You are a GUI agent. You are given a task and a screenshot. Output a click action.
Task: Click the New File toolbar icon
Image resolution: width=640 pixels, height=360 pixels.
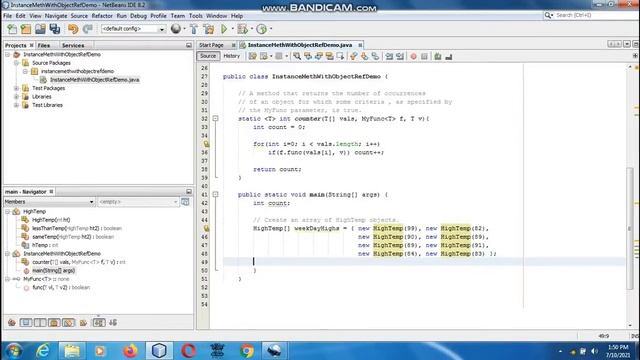point(12,29)
